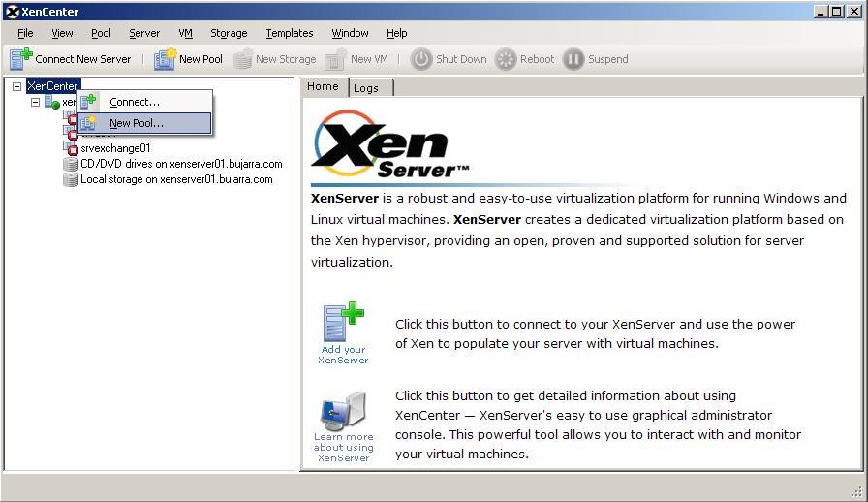This screenshot has height=502, width=868.
Task: Select the XenCenter root tree item
Action: (x=52, y=86)
